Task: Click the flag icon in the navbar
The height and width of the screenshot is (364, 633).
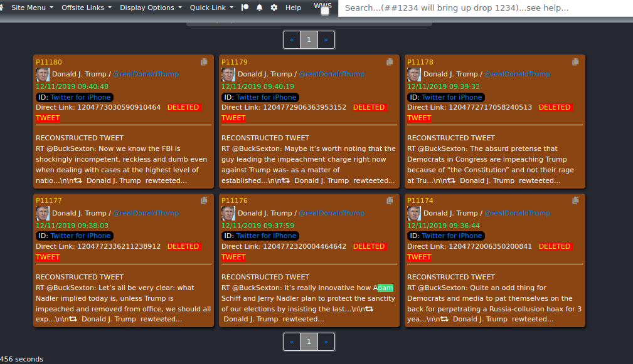Action: [x=245, y=8]
